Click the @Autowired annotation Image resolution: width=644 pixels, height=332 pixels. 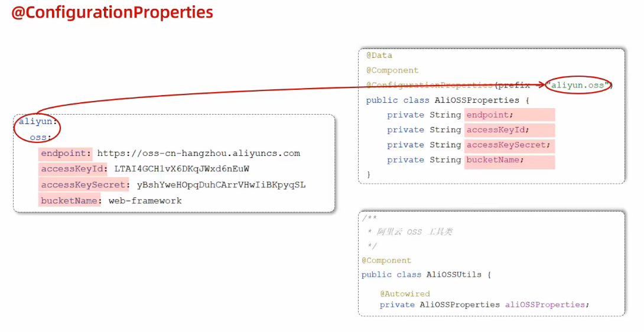pos(405,294)
